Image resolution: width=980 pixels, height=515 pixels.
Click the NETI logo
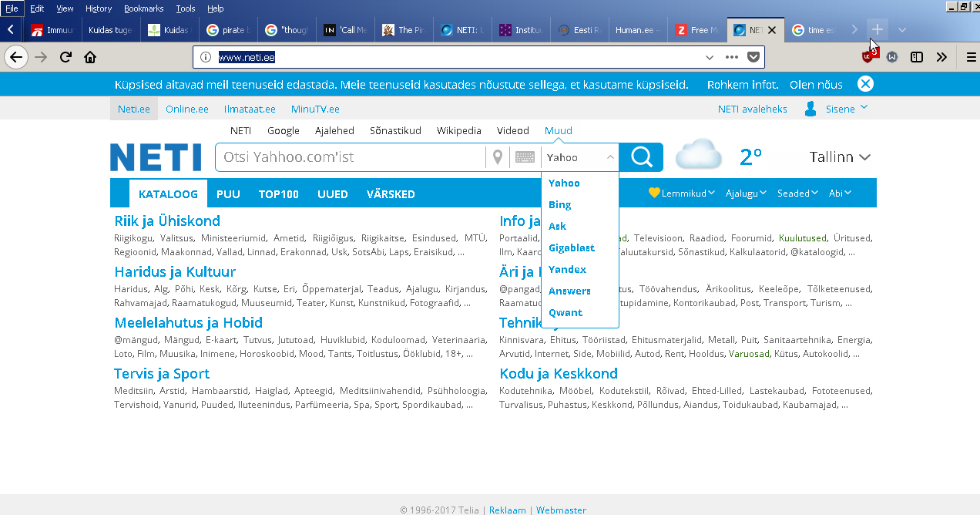coord(156,157)
